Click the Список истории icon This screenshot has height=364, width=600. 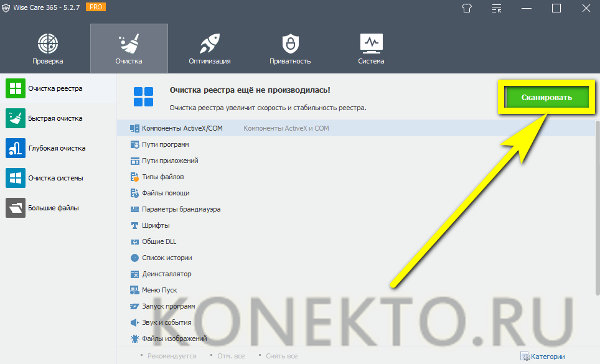[134, 258]
